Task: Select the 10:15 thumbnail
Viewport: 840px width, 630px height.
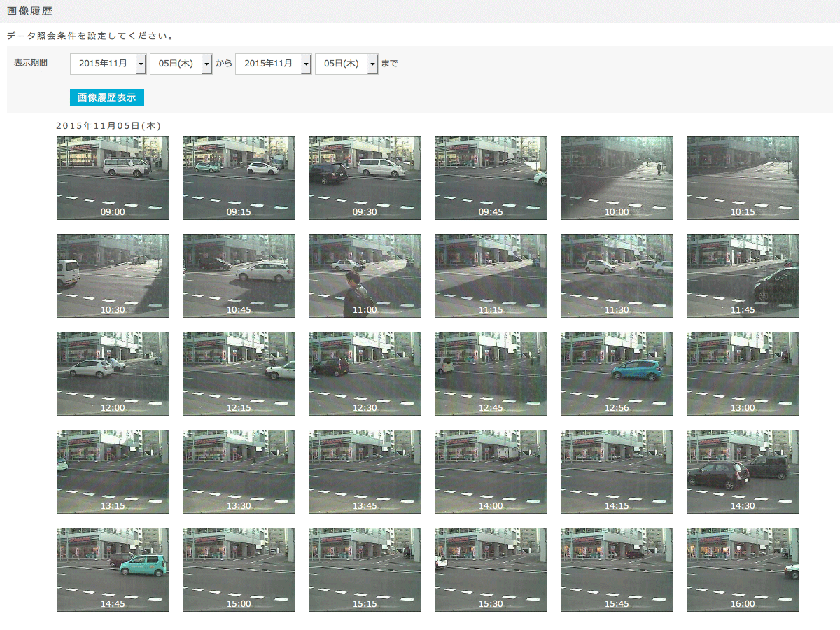Action: [x=743, y=178]
